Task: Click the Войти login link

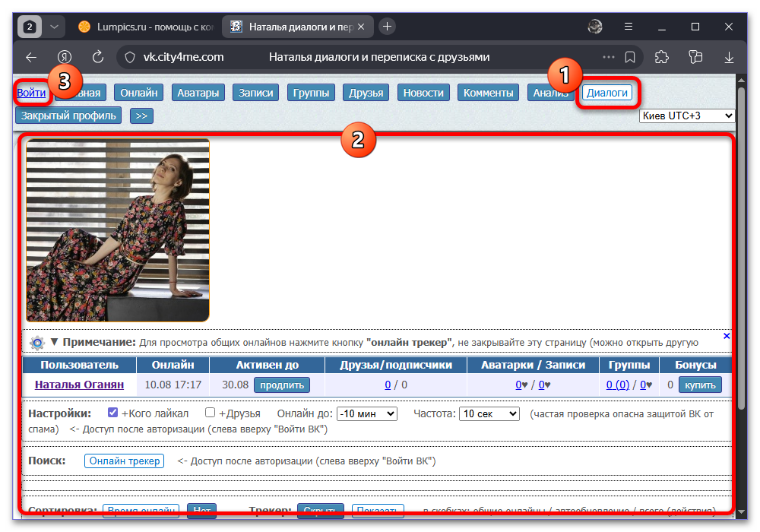Action: tap(31, 93)
